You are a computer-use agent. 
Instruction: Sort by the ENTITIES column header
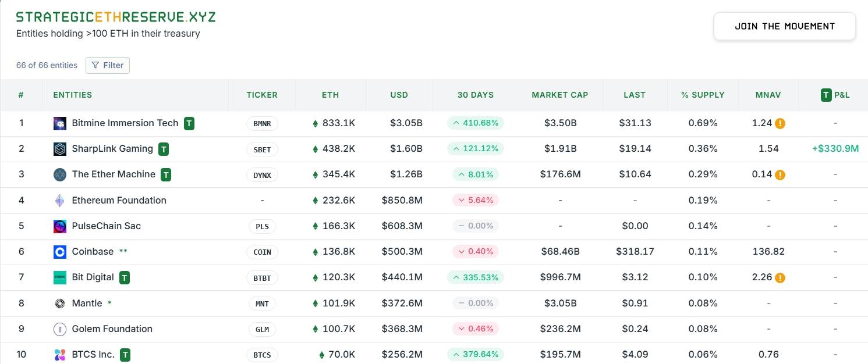[73, 95]
